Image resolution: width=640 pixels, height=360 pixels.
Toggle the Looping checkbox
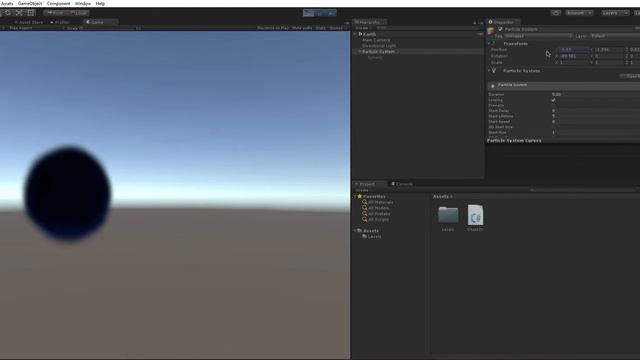coord(554,100)
